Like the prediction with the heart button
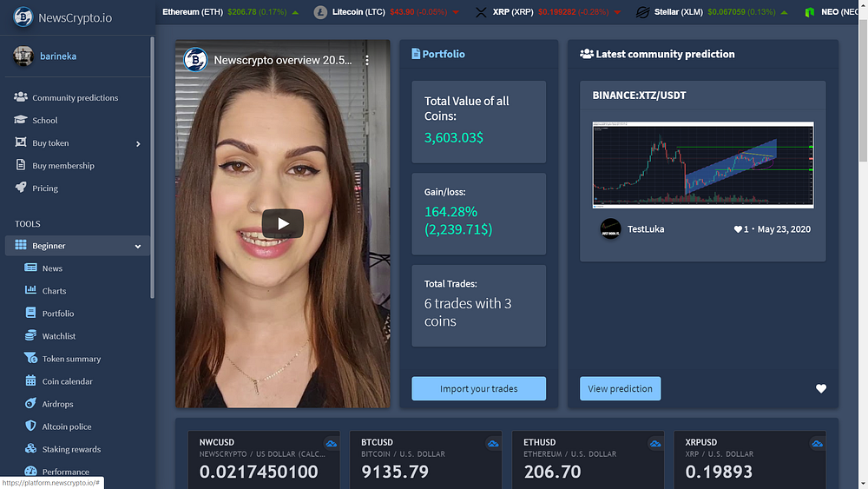Viewport: 868px width, 489px height. pos(821,389)
